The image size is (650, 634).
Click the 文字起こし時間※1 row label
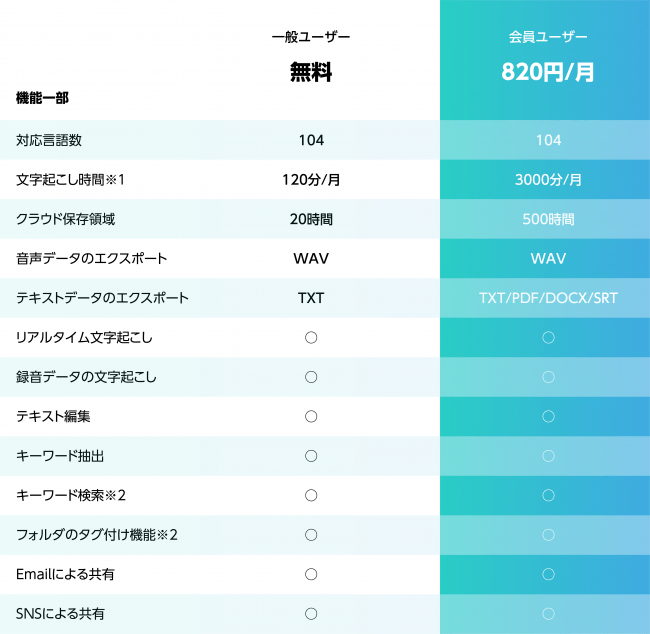coord(70,180)
